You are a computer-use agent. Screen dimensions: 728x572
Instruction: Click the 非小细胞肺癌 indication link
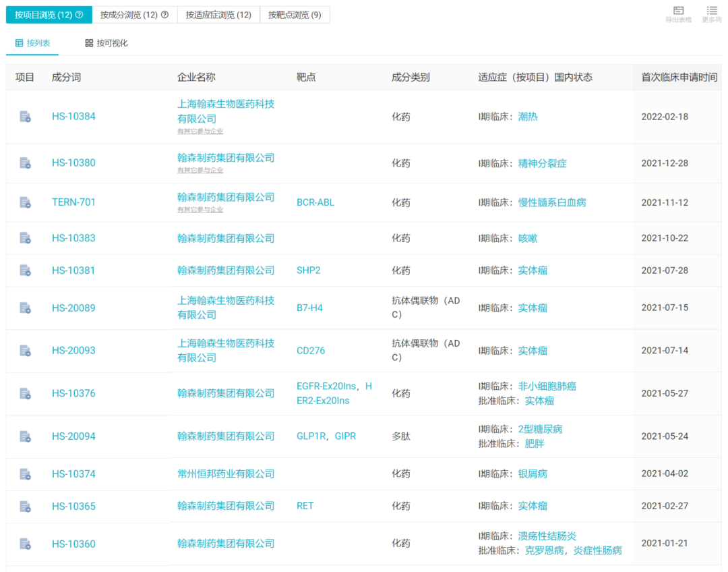click(547, 386)
